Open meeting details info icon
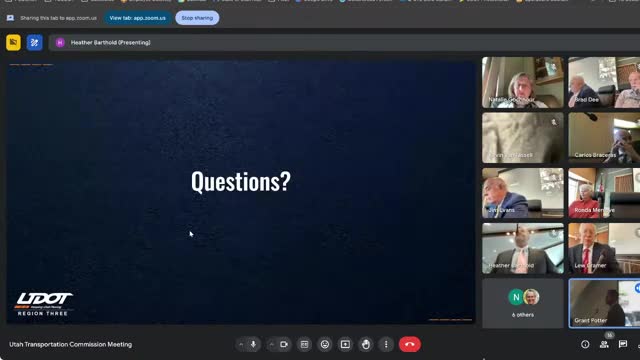The width and height of the screenshot is (640, 360). click(585, 344)
